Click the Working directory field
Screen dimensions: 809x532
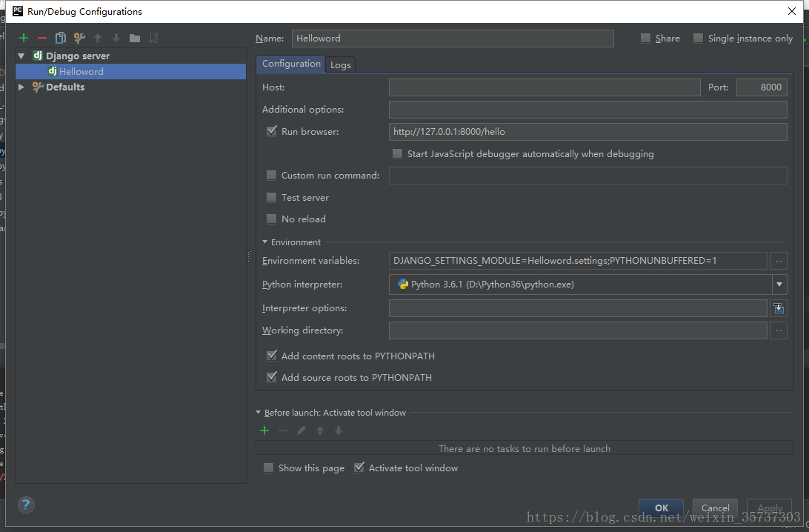[578, 330]
